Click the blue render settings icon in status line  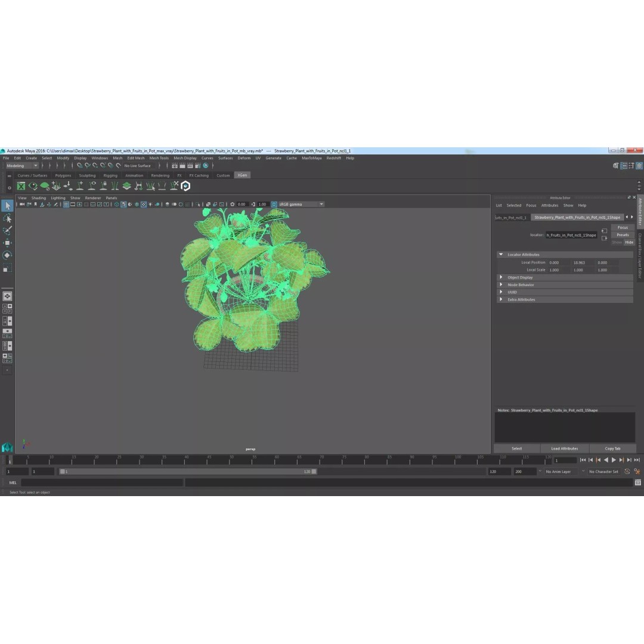click(x=206, y=166)
